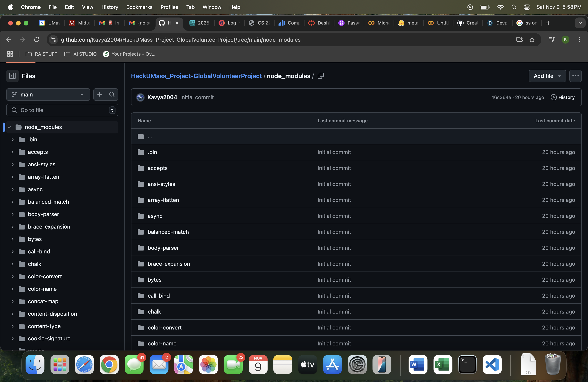588x382 pixels.
Task: Open the HackUMass_Project-GlobalVolunteerProject breadcrumb link
Action: (x=196, y=76)
